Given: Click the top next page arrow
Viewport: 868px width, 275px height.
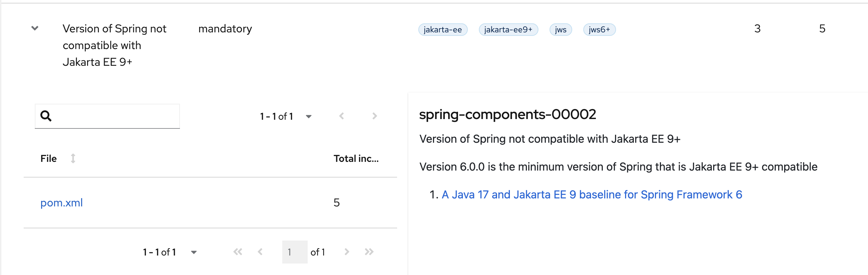Looking at the screenshot, I should 374,116.
